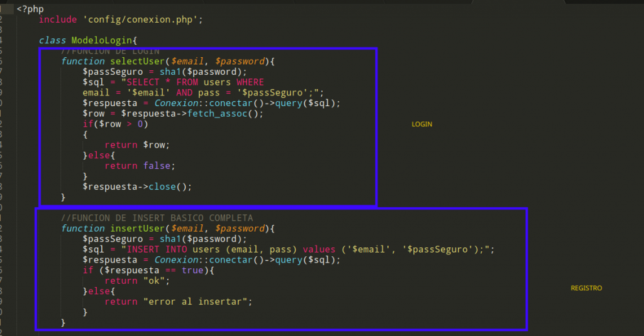Viewport: 644px width, 336px height.
Task: Click the <?php opening tag
Action: coord(30,9)
